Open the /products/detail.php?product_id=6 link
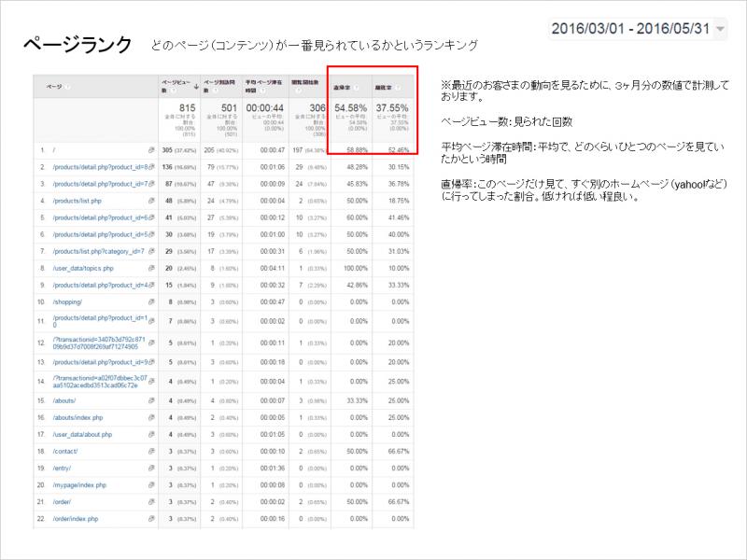This screenshot has height=560, width=747. coord(101,217)
